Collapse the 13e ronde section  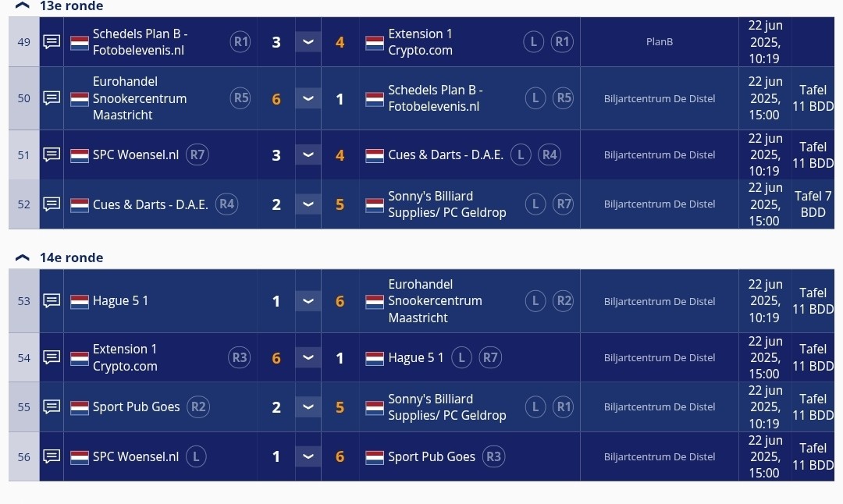pos(22,6)
